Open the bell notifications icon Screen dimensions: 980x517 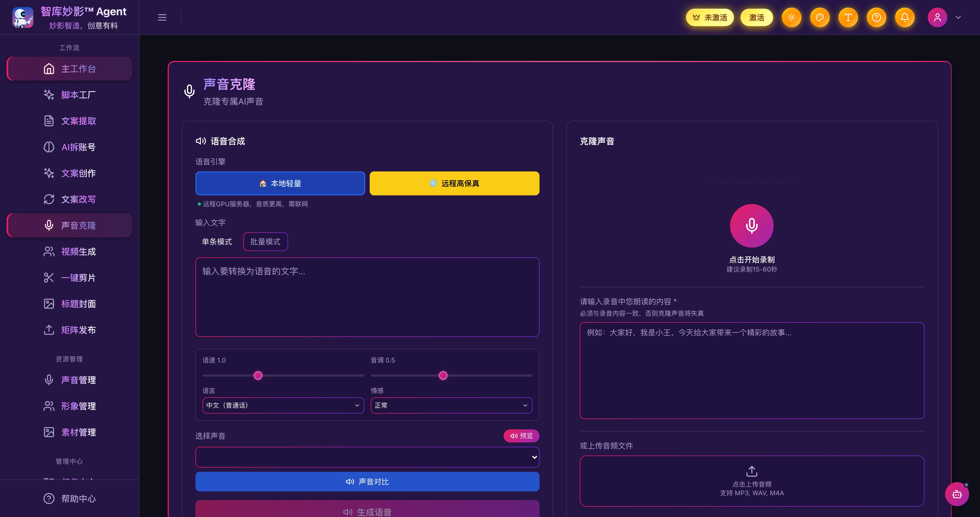pyautogui.click(x=905, y=17)
